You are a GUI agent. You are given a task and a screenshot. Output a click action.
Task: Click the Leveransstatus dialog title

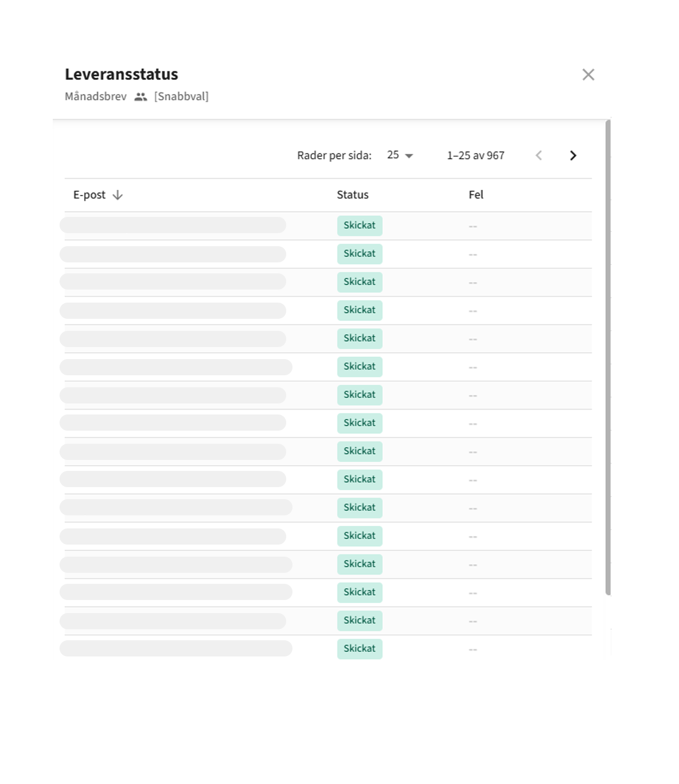(x=121, y=74)
